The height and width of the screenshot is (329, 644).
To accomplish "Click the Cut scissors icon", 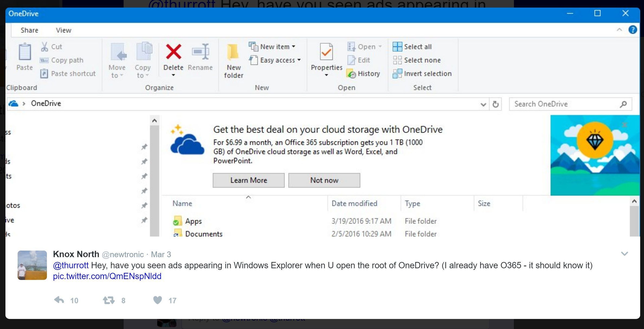I will (44, 47).
